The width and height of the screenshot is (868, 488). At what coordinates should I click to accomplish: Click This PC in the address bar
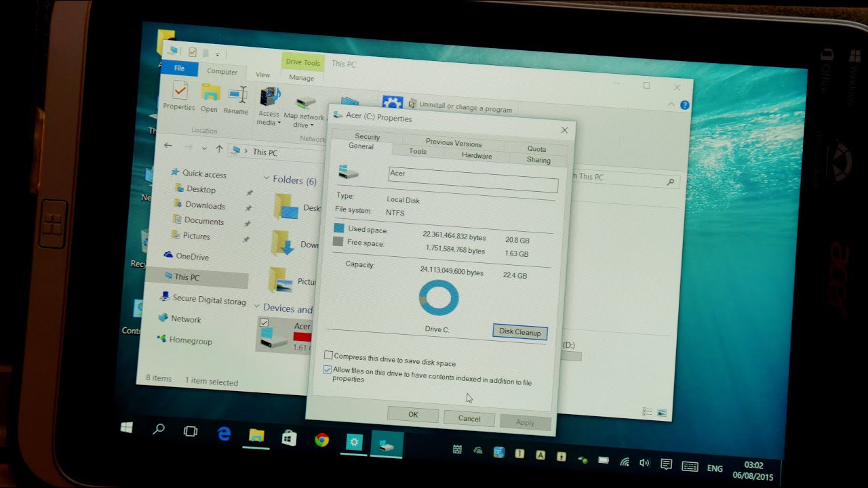click(x=265, y=152)
